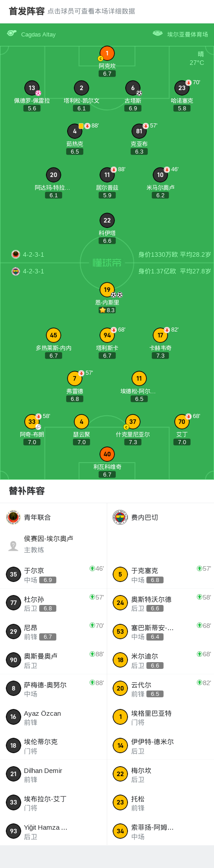Select goalkeeper 利瓦科维奇 number 40 circle
The image size is (214, 868).
click(107, 454)
